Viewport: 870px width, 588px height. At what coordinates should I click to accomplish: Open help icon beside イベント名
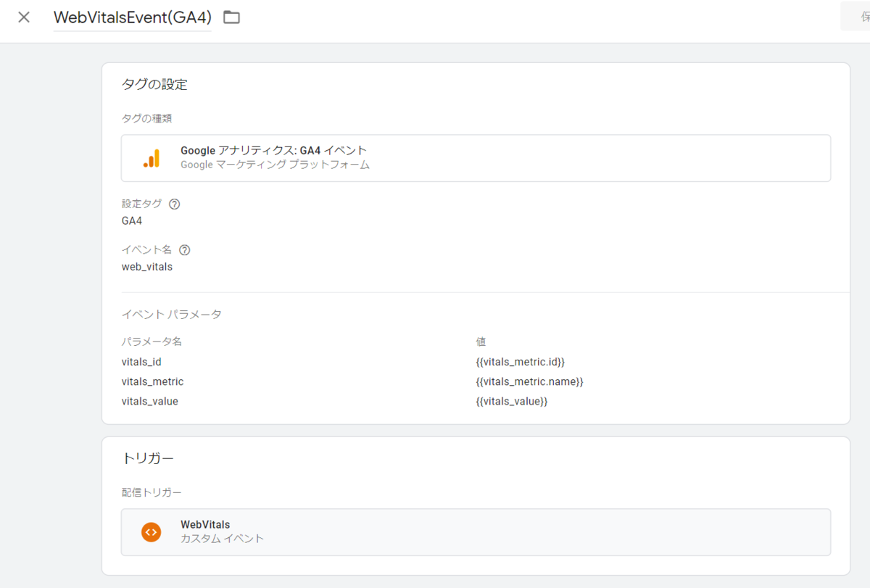pos(184,250)
